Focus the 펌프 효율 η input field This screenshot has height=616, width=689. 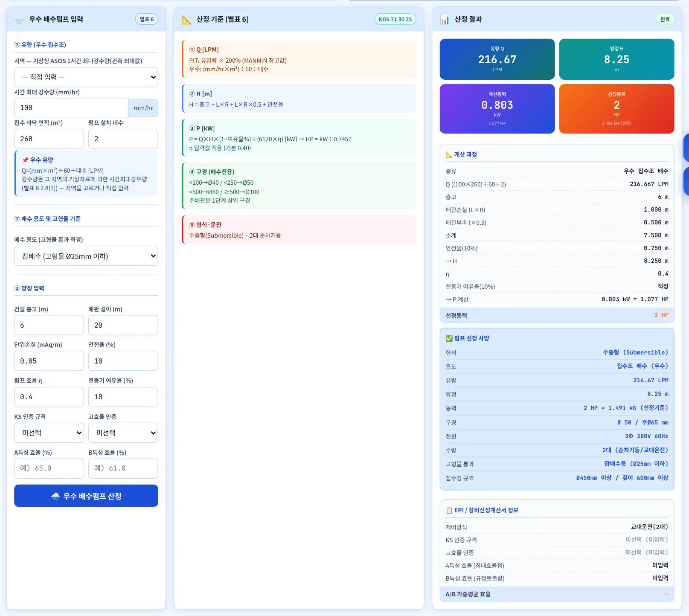pyautogui.click(x=49, y=397)
